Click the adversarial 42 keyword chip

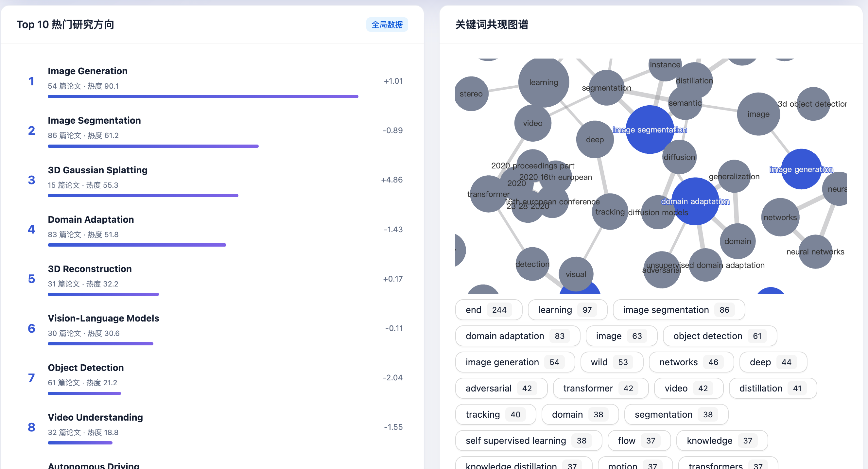click(x=501, y=389)
